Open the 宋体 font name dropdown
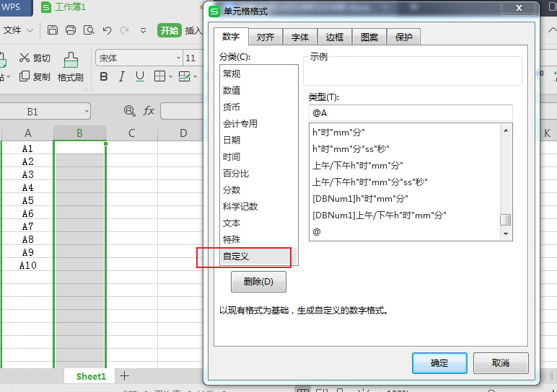The image size is (557, 392). pyautogui.click(x=178, y=58)
